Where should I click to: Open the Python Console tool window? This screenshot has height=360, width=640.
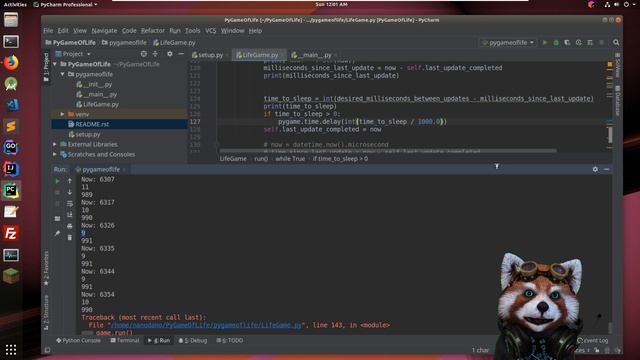(x=78, y=340)
